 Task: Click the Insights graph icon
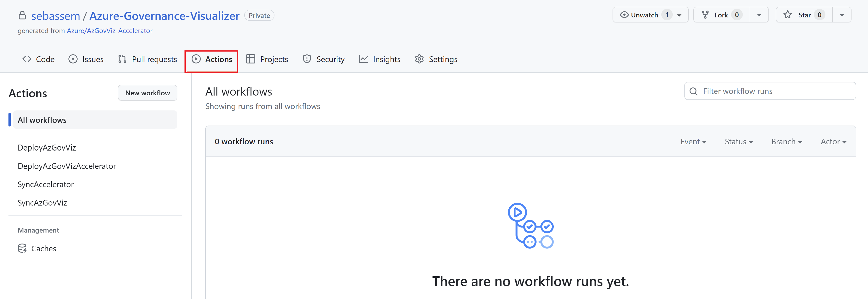pos(363,59)
